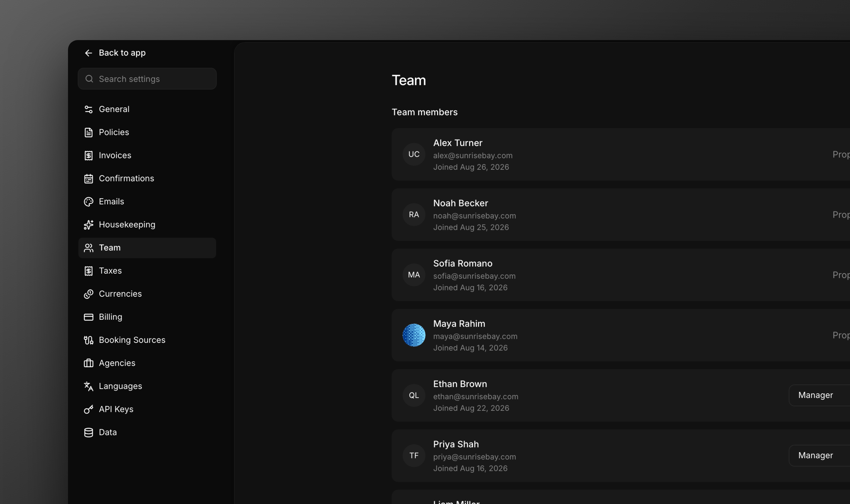Go to Languages settings
This screenshot has height=504, width=850.
[x=147, y=387]
